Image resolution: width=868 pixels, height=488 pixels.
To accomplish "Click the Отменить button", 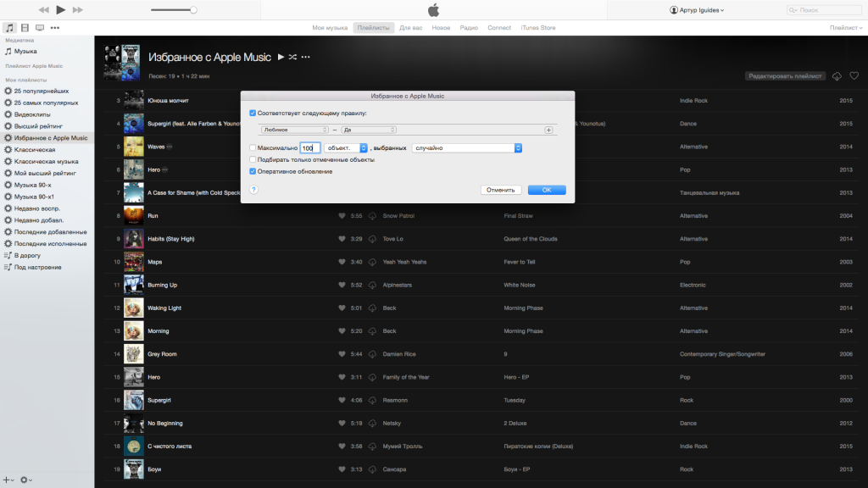I will click(x=500, y=190).
